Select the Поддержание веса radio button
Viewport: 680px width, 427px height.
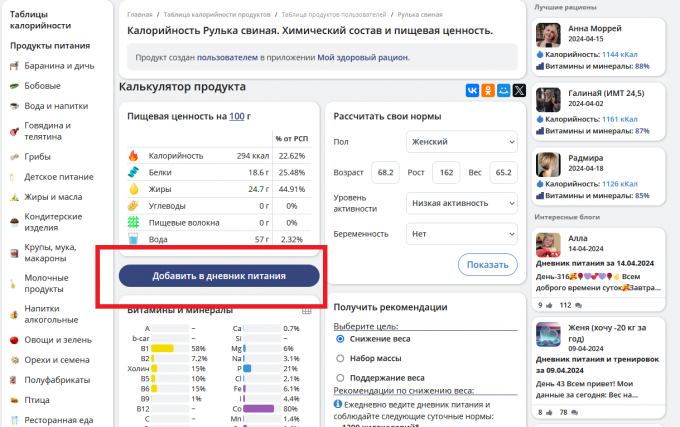[340, 376]
